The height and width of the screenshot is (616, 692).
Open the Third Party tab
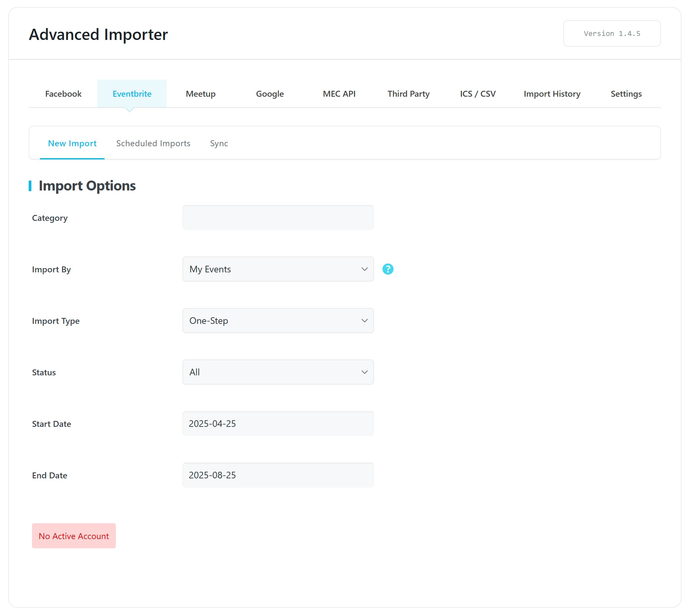(x=408, y=94)
